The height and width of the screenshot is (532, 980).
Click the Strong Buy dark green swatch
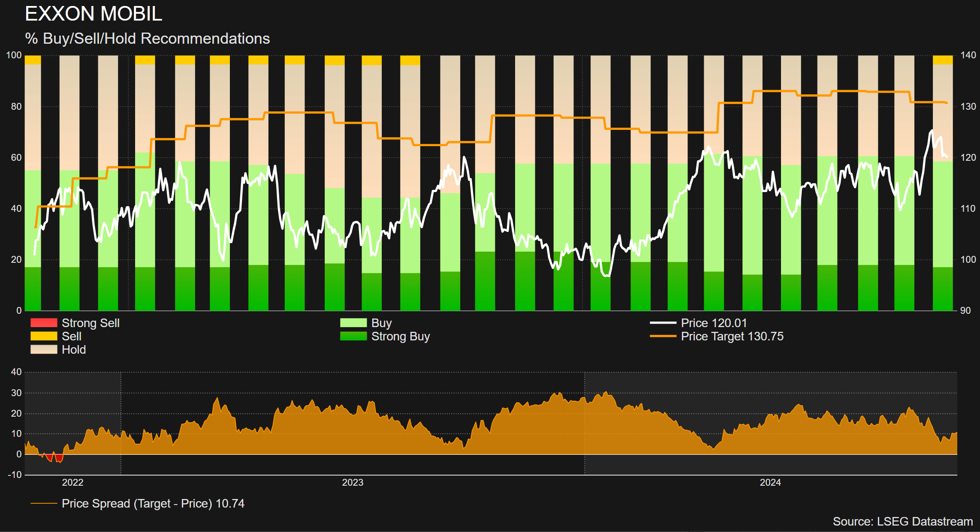[353, 336]
